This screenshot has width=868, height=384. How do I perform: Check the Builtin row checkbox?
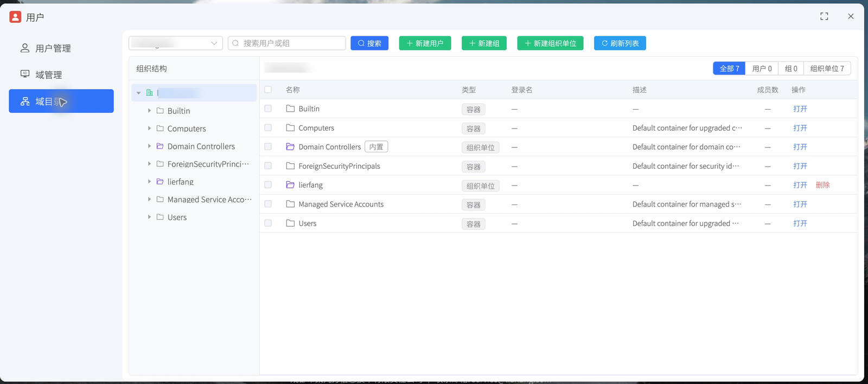tap(268, 108)
